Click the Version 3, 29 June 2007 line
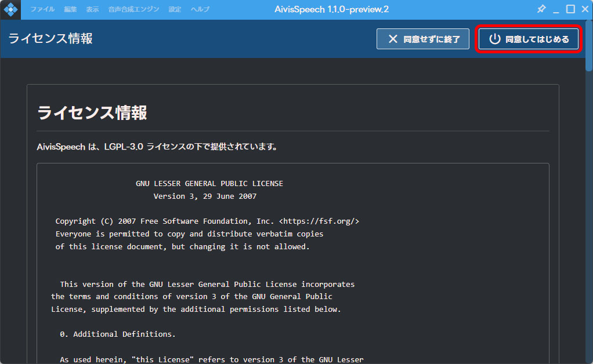Screen dimensions: 593x364 (205, 196)
